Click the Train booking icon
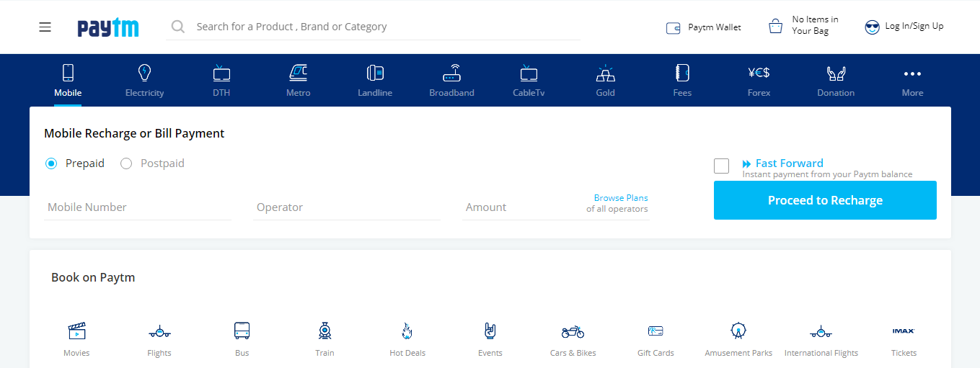 (325, 331)
